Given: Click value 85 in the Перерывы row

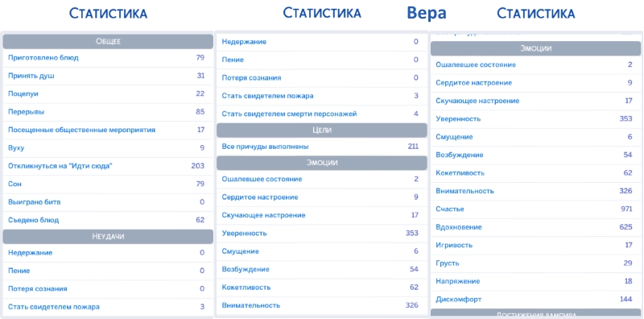Looking at the screenshot, I should tap(200, 112).
